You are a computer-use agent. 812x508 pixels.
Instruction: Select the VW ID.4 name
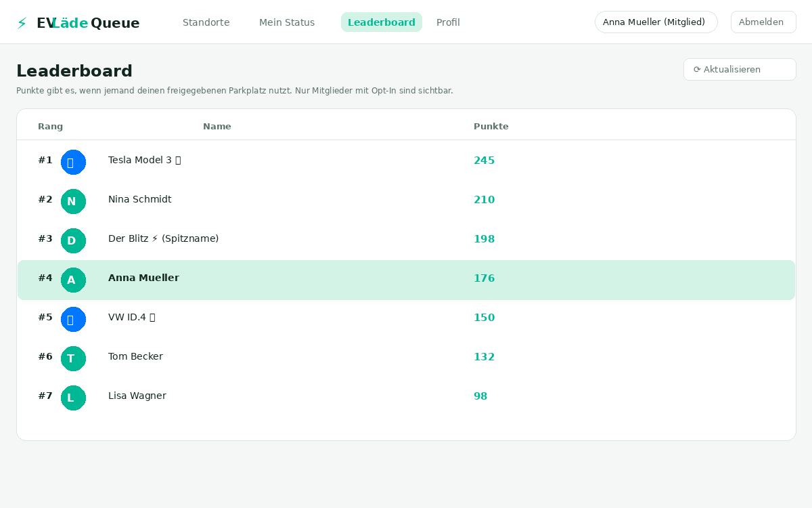pos(132,317)
